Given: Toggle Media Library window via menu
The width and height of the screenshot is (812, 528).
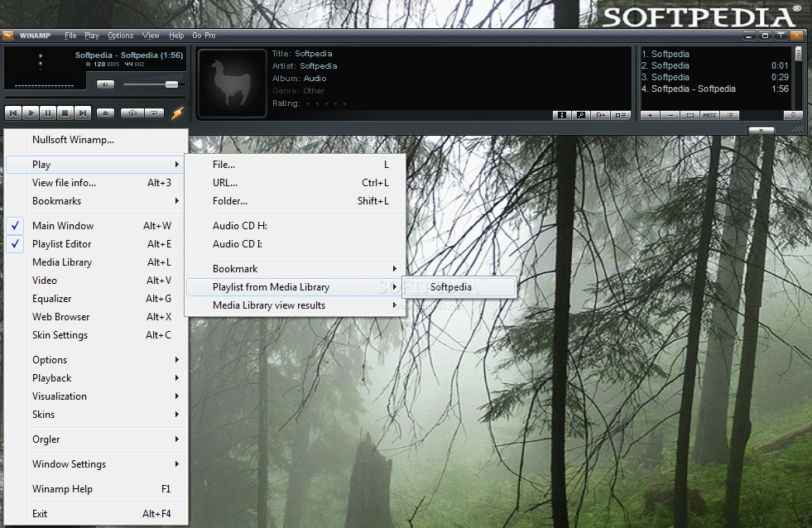Looking at the screenshot, I should (96, 262).
